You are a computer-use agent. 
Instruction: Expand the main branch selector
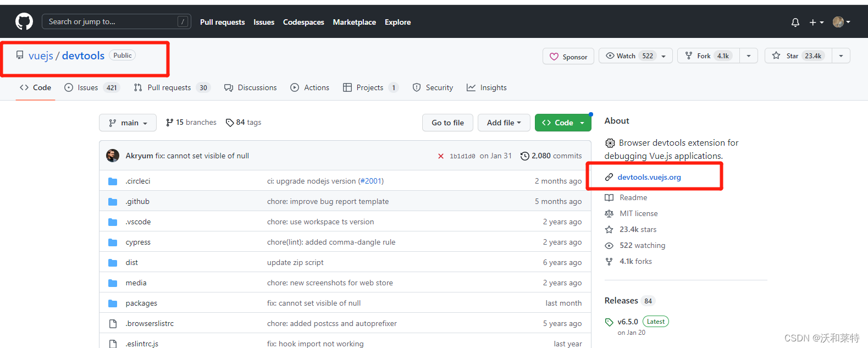[128, 123]
